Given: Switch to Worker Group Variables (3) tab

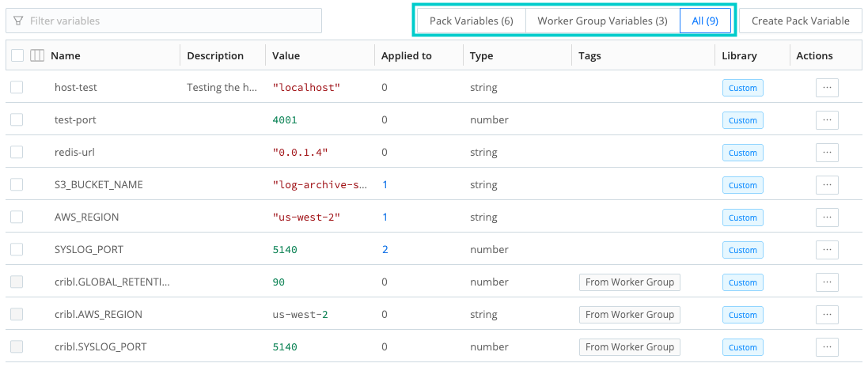Looking at the screenshot, I should (602, 21).
